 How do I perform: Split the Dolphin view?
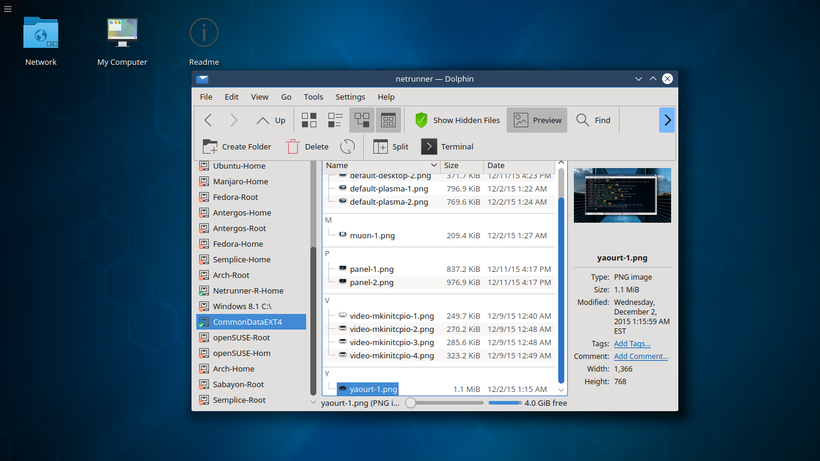click(391, 147)
